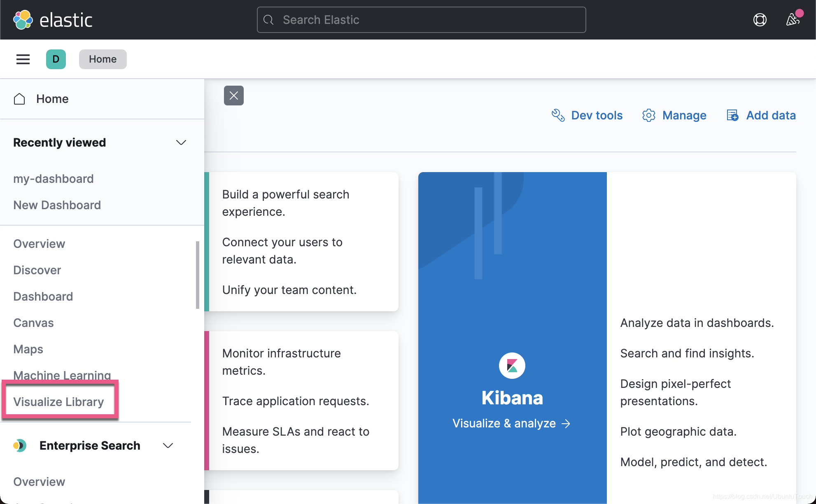
Task: Click the Elastic logo icon
Action: (23, 20)
